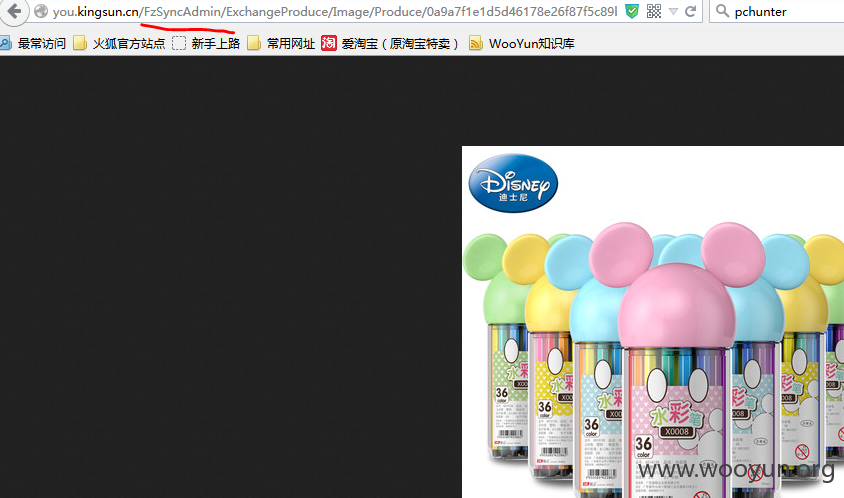Open the 最常访问 bookmark

click(33, 43)
